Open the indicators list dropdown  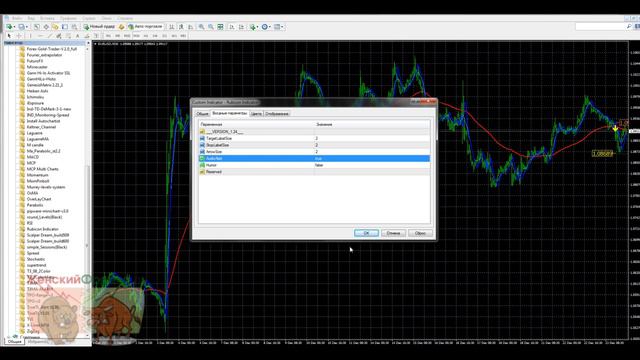tap(258, 27)
